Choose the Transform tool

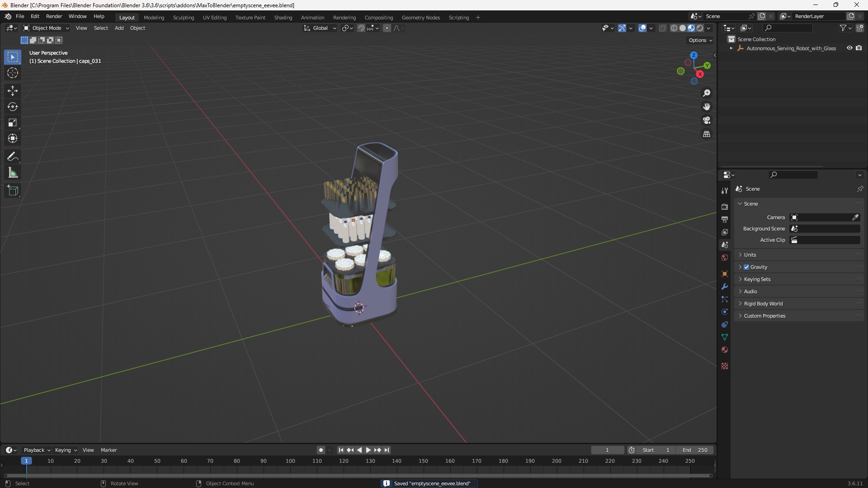(13, 138)
